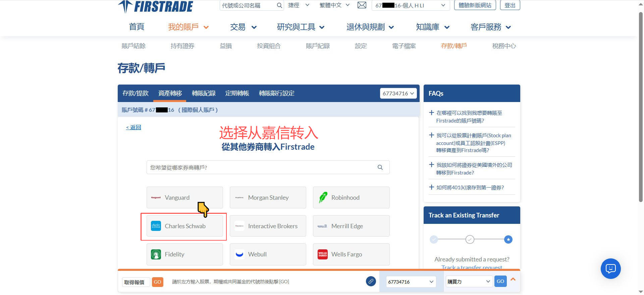Screen dimensions: 644x295
Task: Click the broker search input field
Action: point(262,167)
